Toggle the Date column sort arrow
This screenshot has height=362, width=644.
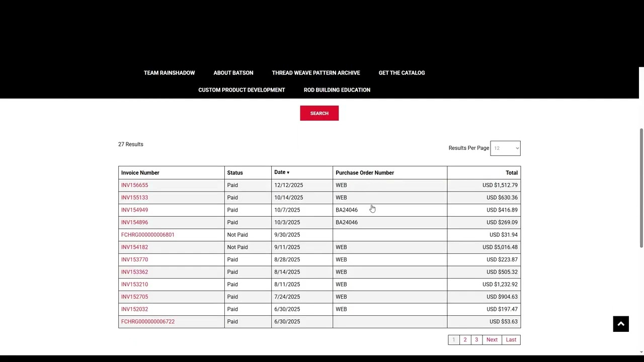coord(288,173)
